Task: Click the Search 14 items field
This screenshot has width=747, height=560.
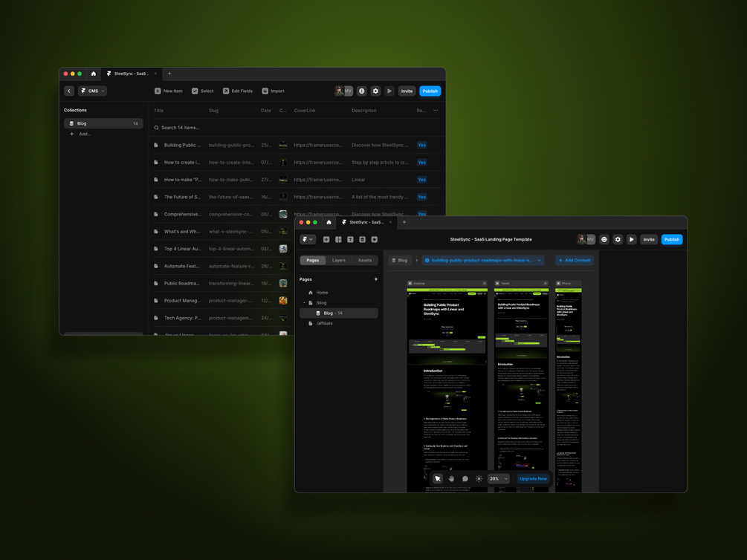Action: [295, 128]
